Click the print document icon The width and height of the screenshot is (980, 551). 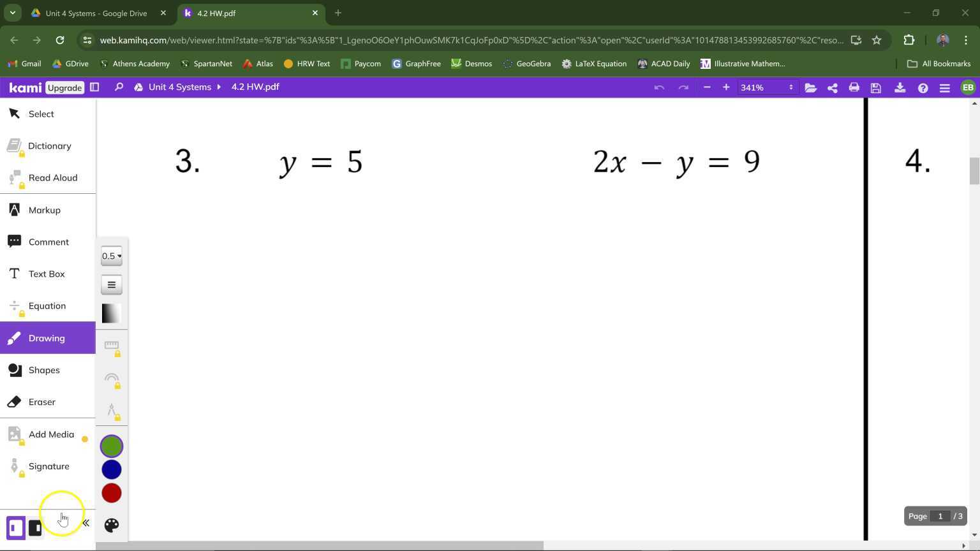pyautogui.click(x=854, y=87)
